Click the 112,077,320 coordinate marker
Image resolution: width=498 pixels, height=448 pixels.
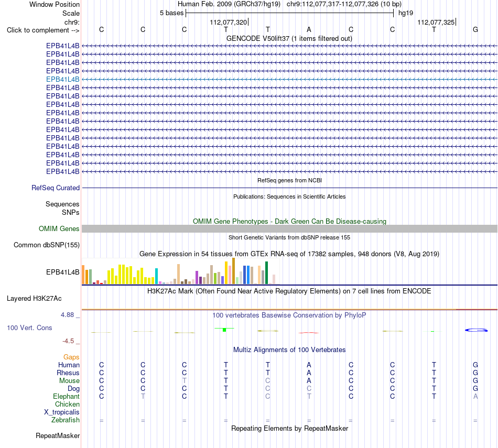(x=229, y=22)
